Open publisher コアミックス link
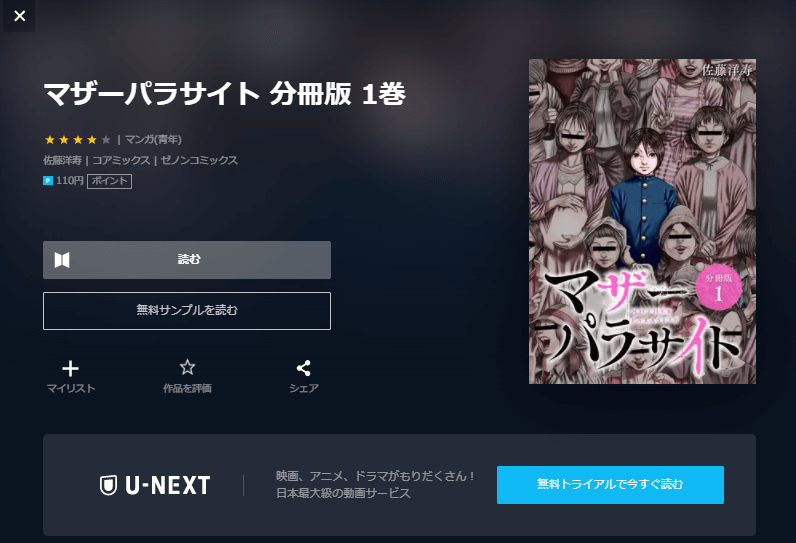796x543 pixels. (121, 160)
